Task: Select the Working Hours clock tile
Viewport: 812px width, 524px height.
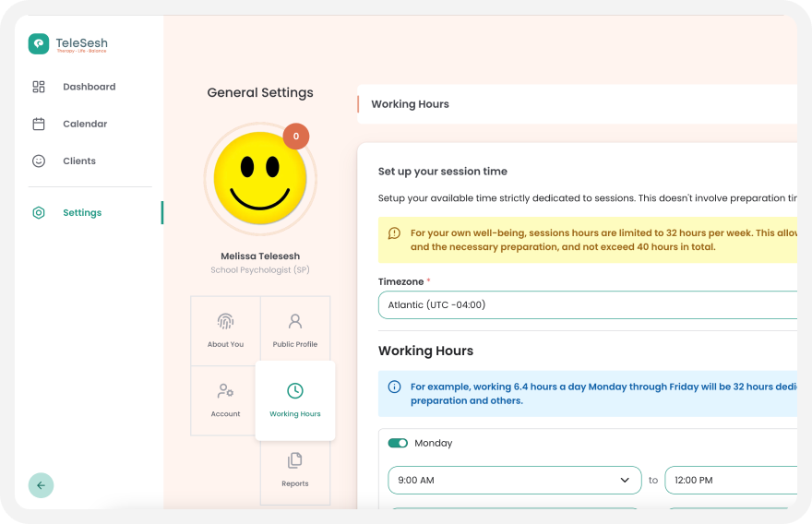Action: tap(295, 400)
